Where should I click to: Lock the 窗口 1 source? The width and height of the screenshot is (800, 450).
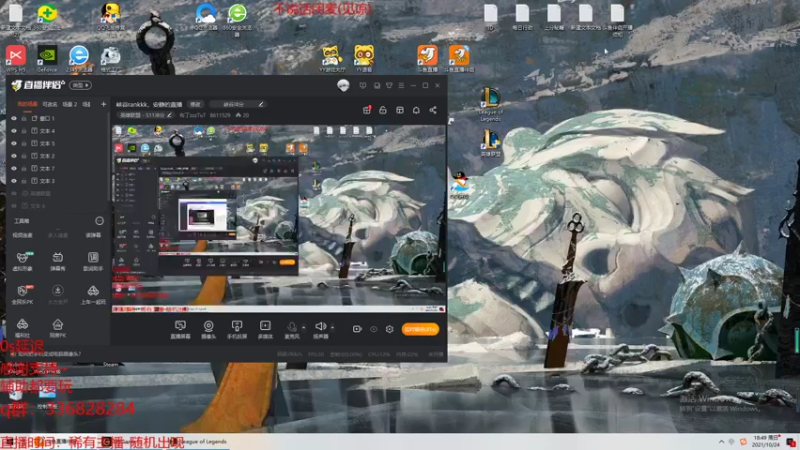(24, 118)
